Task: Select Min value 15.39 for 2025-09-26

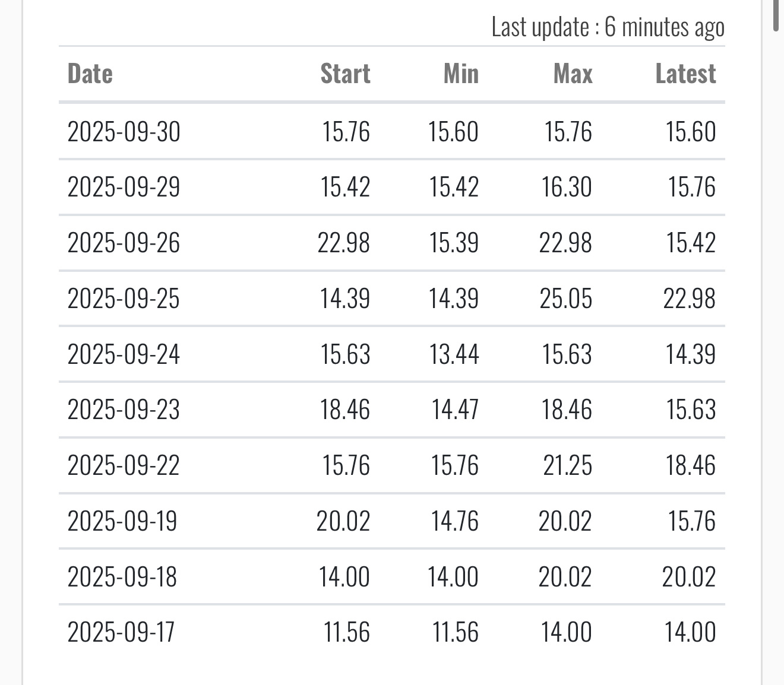Action: click(454, 243)
